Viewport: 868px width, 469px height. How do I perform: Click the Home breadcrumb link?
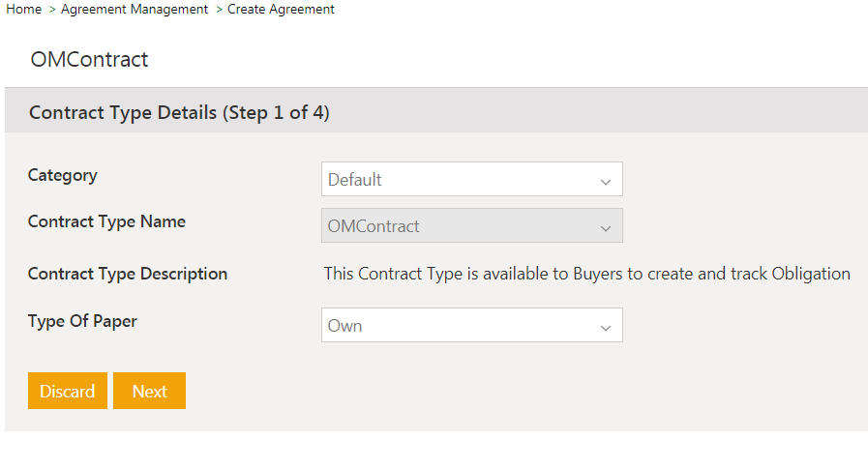click(23, 10)
